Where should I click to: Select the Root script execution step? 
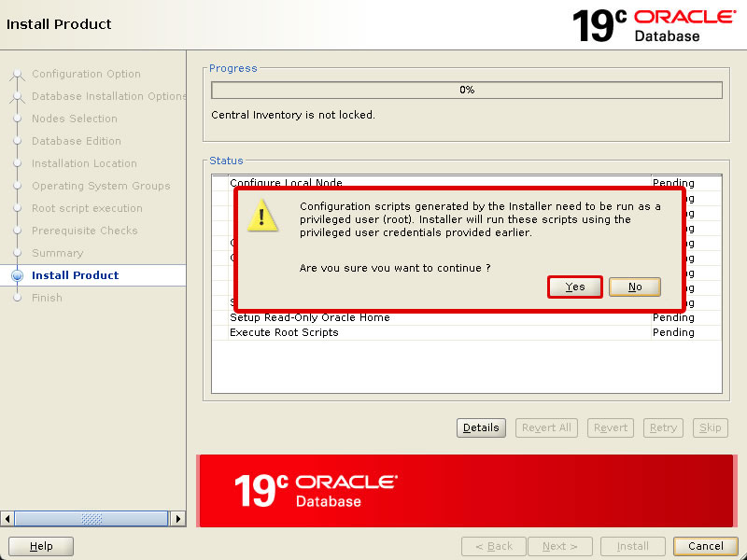(x=87, y=208)
